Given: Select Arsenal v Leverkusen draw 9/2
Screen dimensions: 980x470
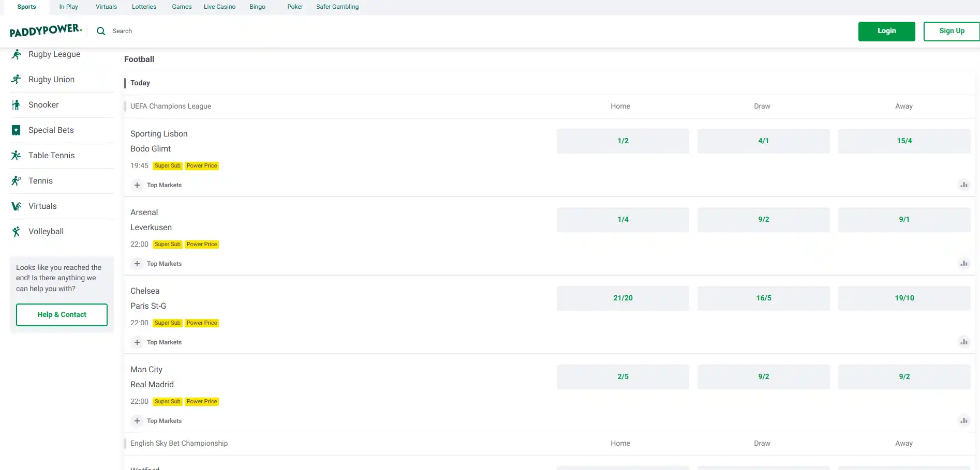Looking at the screenshot, I should [x=764, y=220].
